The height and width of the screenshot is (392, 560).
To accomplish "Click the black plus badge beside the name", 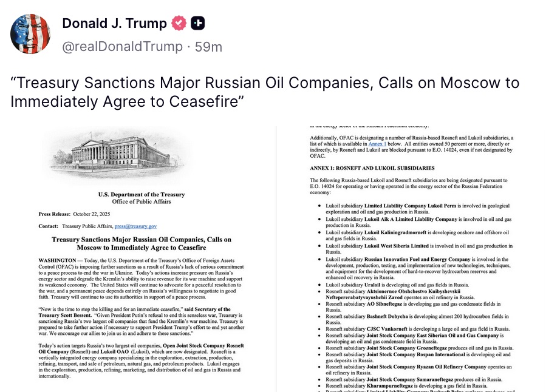I will tap(197, 24).
